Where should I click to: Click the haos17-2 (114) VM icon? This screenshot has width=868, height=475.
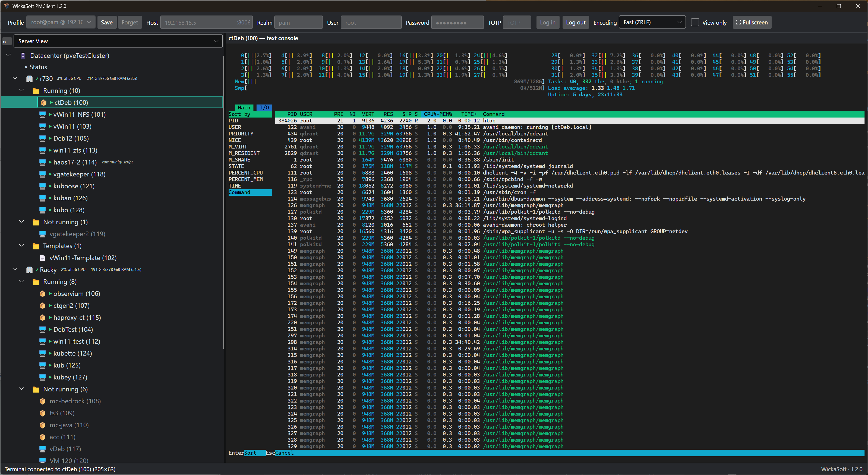[42, 162]
